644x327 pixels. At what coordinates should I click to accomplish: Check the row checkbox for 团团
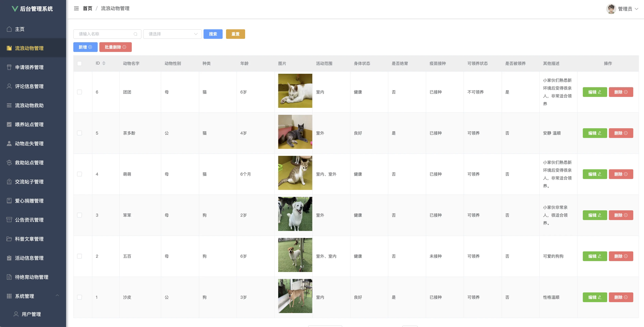(79, 92)
